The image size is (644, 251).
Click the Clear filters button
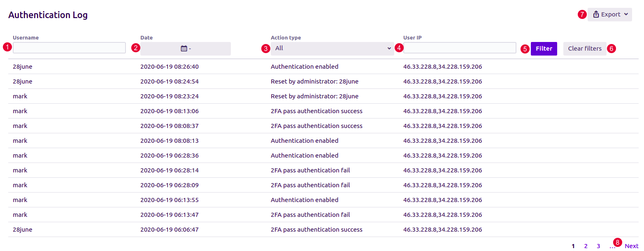pos(584,49)
